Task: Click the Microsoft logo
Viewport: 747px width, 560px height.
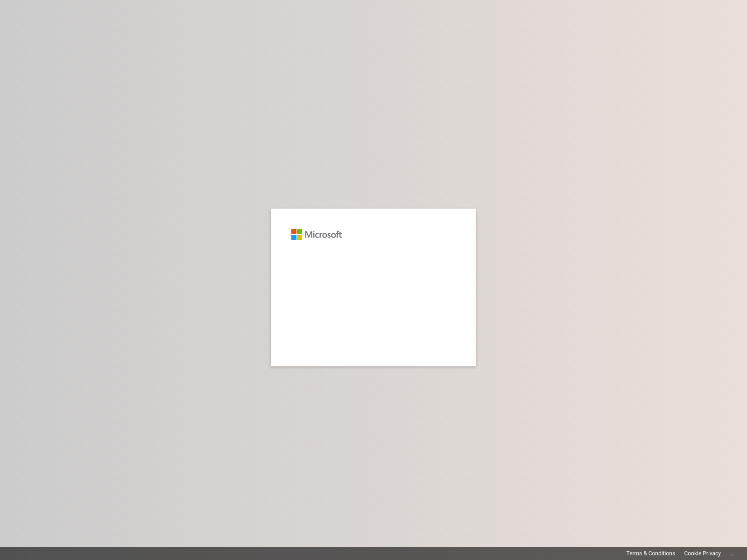Action: (317, 234)
